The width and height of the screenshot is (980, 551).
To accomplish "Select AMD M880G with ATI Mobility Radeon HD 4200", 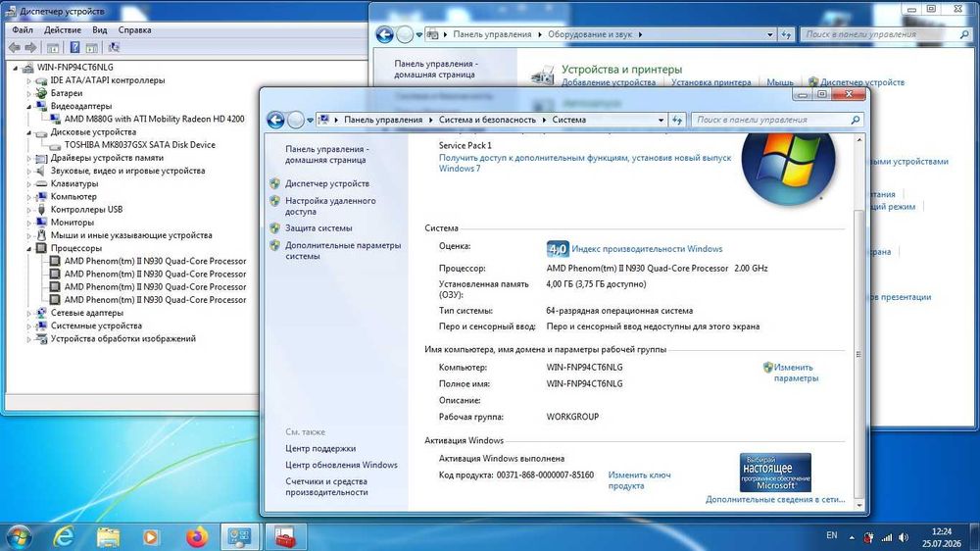I will pyautogui.click(x=155, y=119).
